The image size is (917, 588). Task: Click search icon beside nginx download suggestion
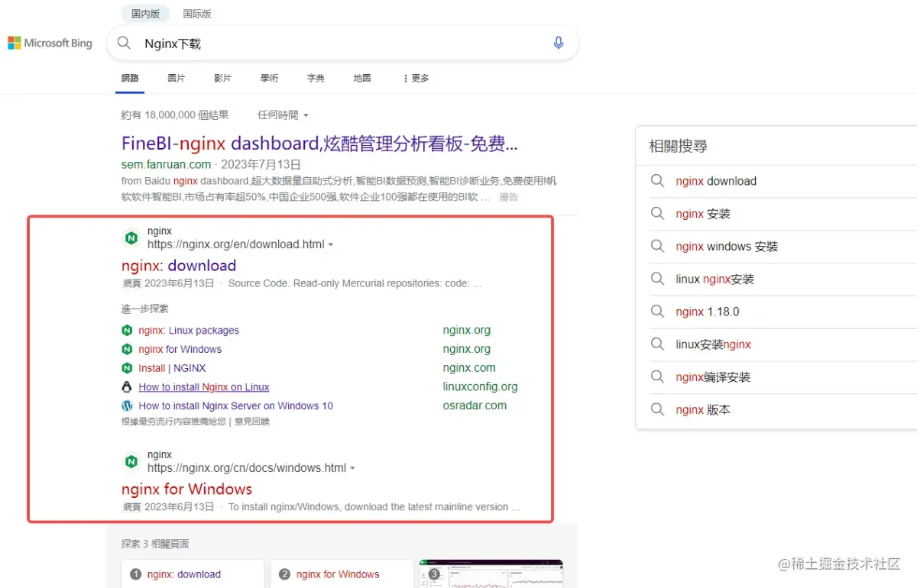coord(657,181)
